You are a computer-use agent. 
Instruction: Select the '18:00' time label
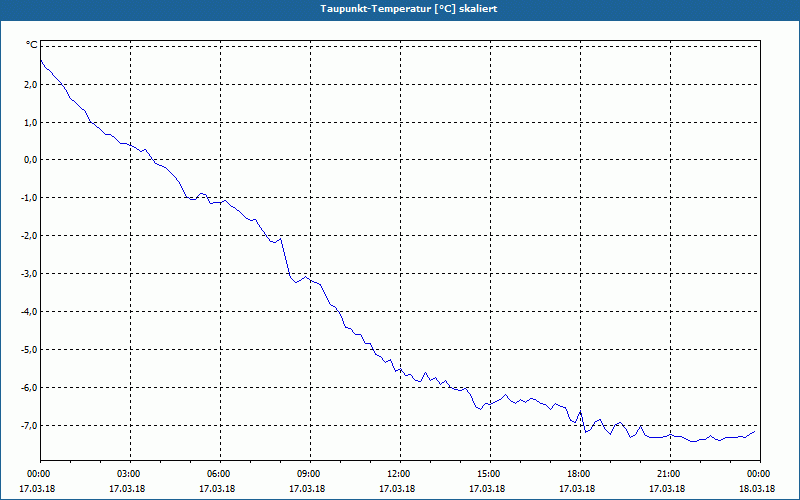pos(579,474)
